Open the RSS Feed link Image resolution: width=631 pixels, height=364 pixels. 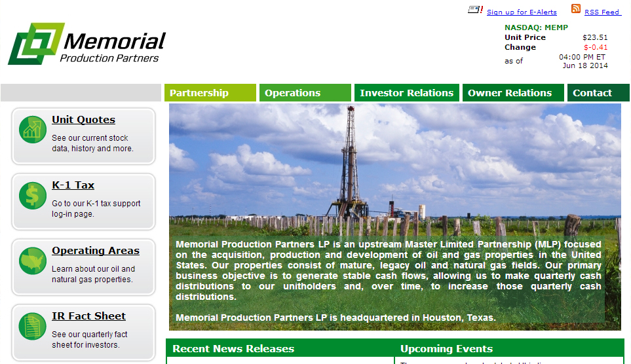pyautogui.click(x=602, y=12)
